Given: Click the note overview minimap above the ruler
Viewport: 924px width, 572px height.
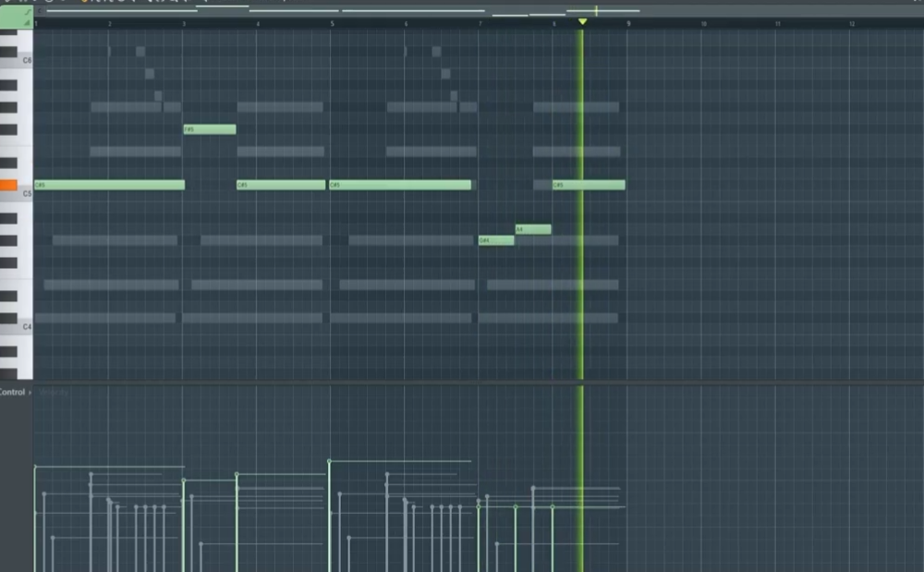Looking at the screenshot, I should (x=478, y=10).
